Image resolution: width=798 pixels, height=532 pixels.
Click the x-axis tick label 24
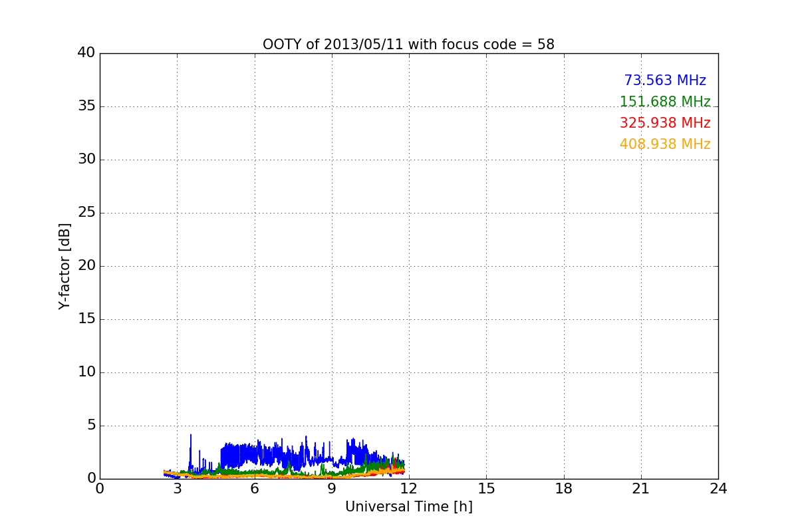(x=718, y=488)
